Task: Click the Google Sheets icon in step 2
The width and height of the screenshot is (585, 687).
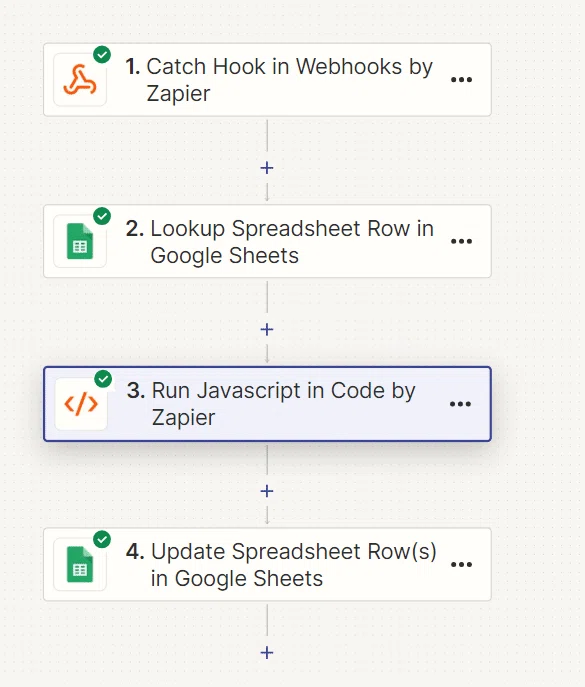Action: tap(80, 241)
